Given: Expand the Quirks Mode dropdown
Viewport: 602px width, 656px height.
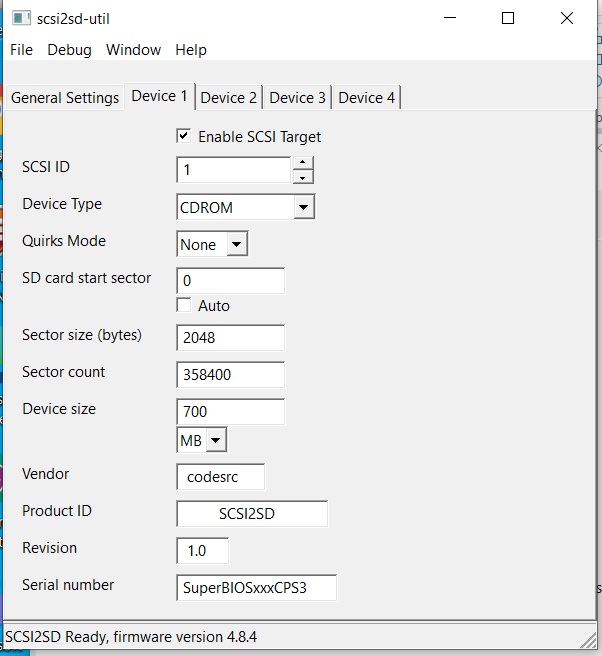Looking at the screenshot, I should 237,244.
